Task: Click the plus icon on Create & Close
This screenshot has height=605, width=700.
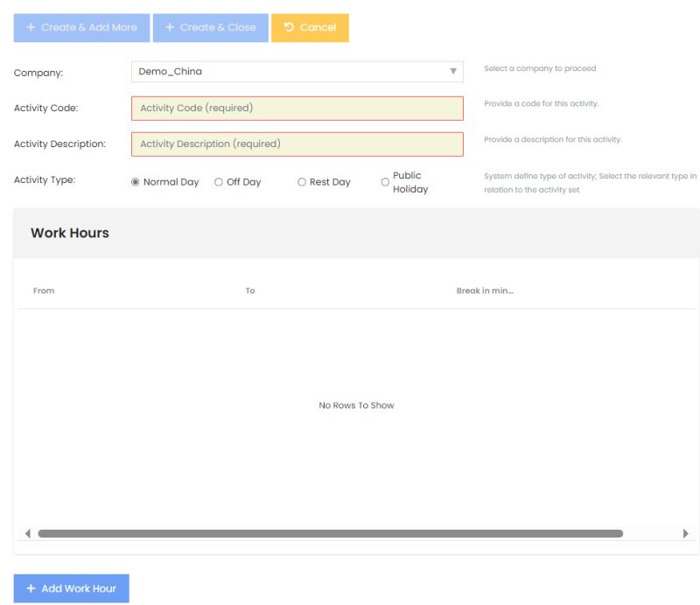Action: 168,27
